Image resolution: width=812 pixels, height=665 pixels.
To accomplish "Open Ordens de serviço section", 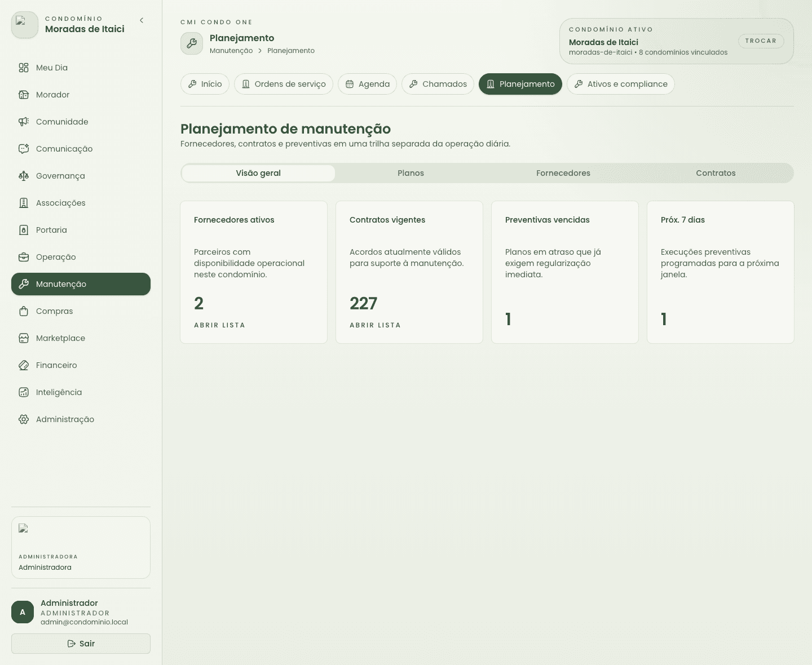I will click(284, 84).
